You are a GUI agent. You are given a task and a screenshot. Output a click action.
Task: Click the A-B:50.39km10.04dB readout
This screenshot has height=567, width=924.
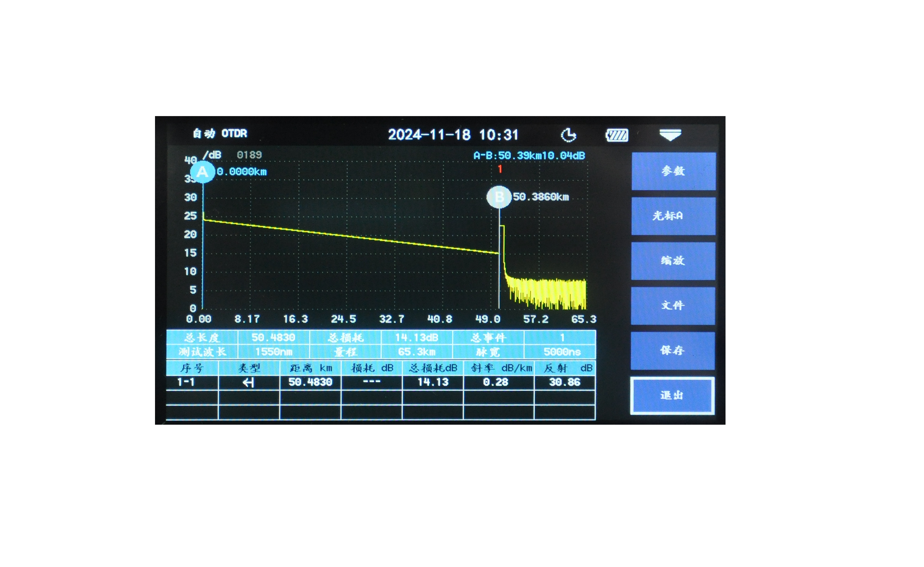(x=529, y=155)
